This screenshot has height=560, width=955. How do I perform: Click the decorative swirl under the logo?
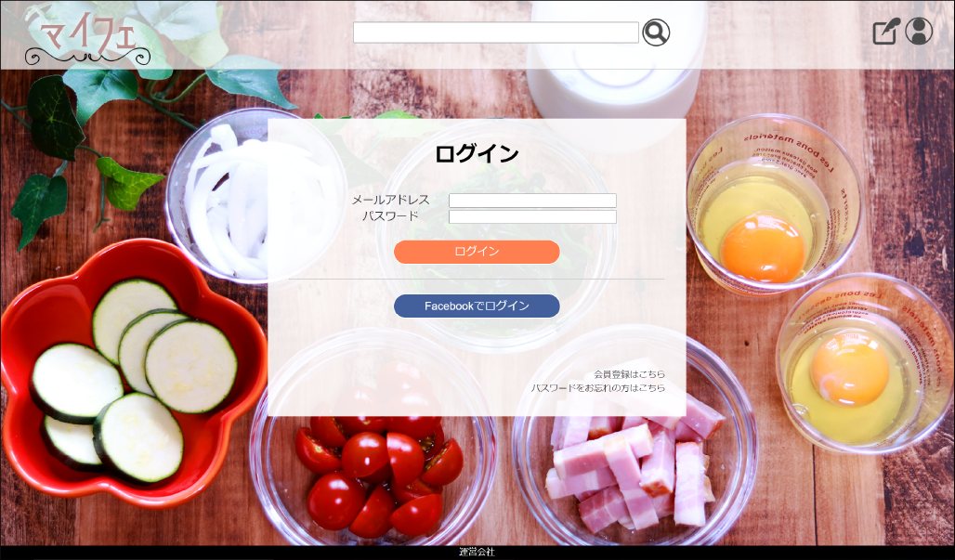click(x=87, y=58)
